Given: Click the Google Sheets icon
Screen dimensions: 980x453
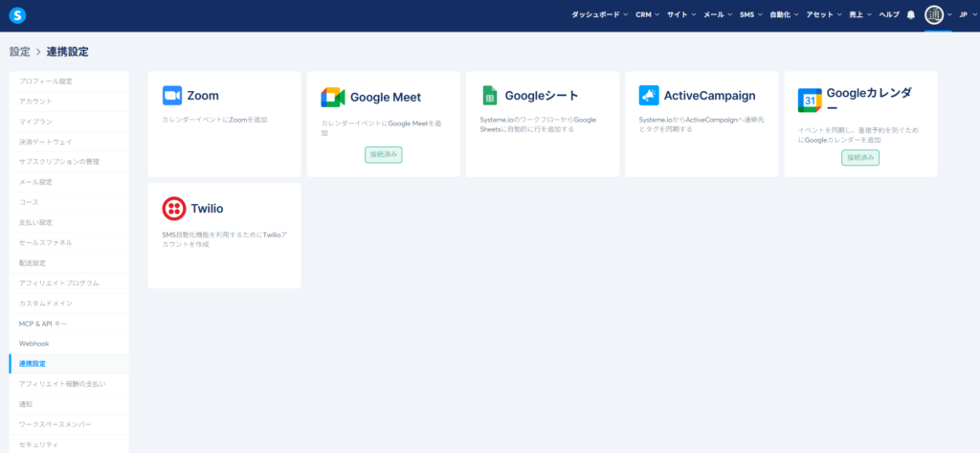Looking at the screenshot, I should [x=489, y=96].
